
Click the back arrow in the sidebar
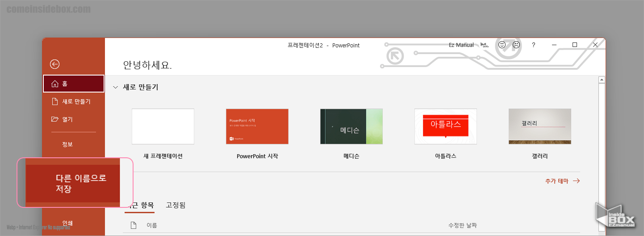point(54,64)
